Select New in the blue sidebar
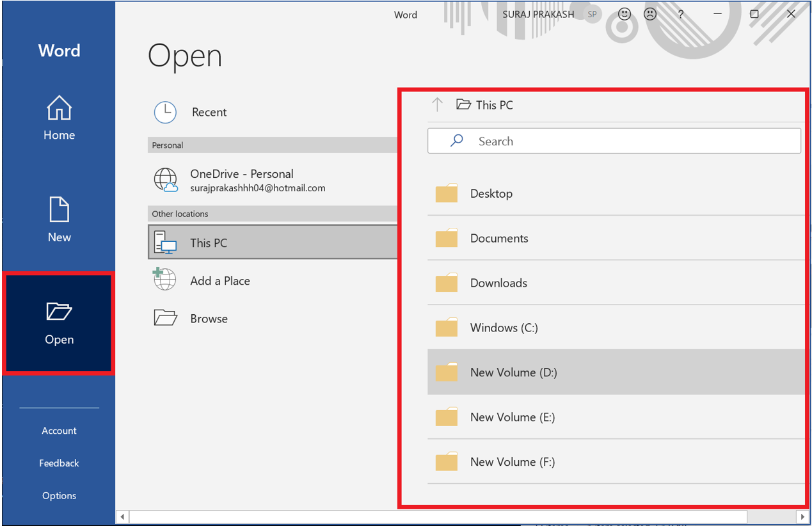Screen dimensions: 812x526 click(59, 220)
